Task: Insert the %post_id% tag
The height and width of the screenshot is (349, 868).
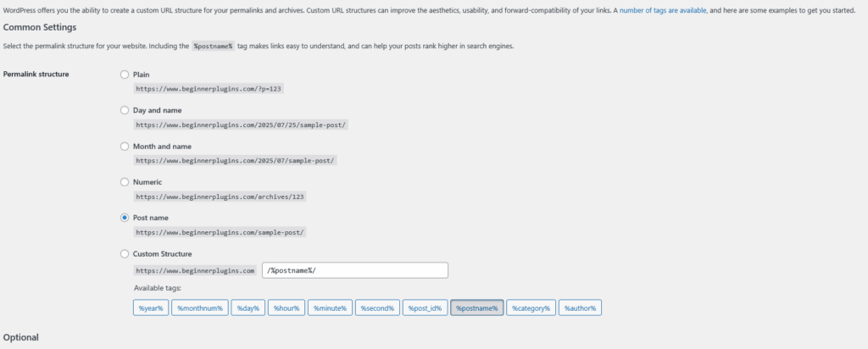Action: tap(426, 308)
